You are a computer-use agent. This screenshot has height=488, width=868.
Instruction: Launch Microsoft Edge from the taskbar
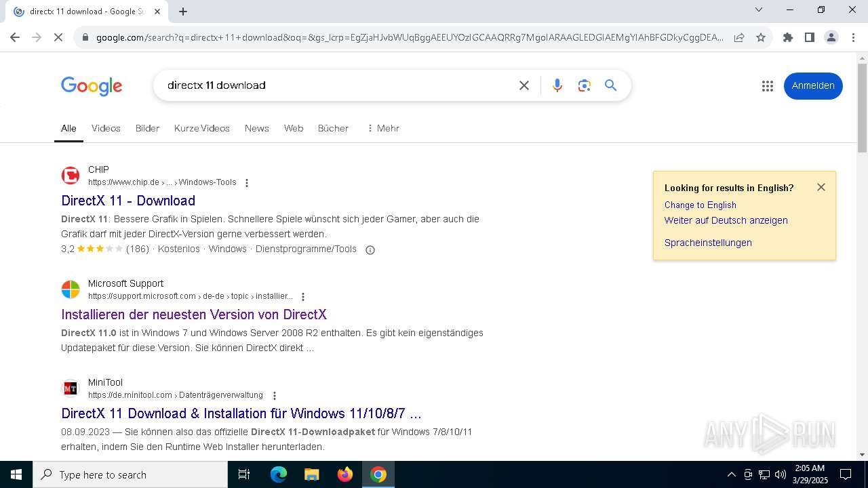point(279,474)
